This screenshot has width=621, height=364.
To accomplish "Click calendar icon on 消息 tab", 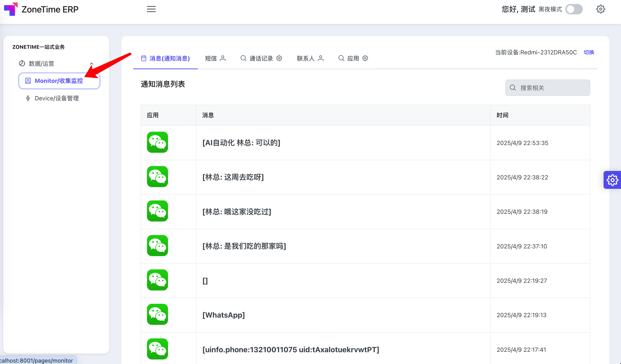I will 144,58.
